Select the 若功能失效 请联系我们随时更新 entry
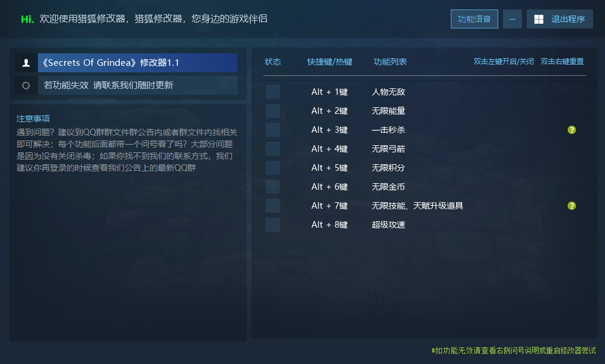This screenshot has width=605, height=364. point(138,85)
